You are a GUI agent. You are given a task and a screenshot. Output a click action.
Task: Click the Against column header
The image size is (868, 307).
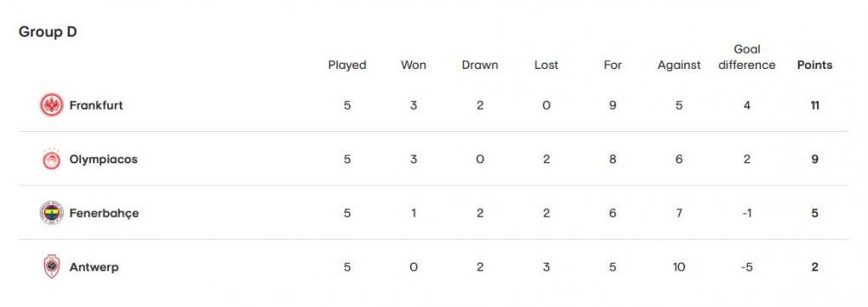point(679,65)
